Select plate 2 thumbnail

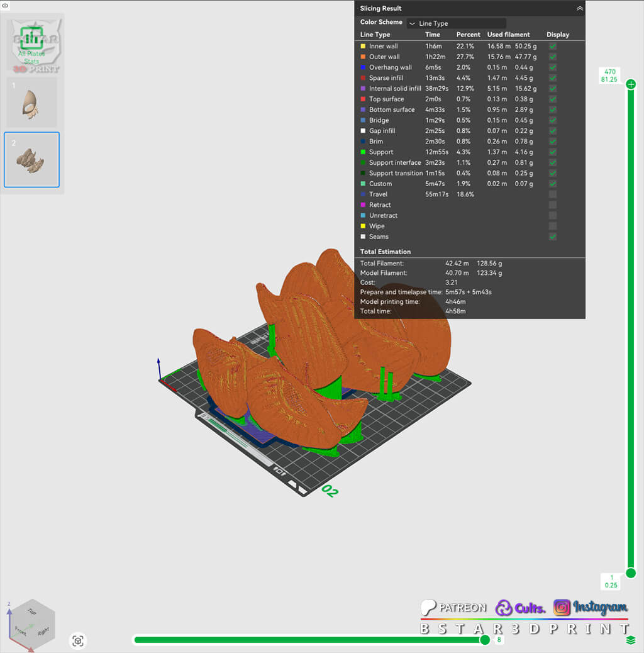point(31,160)
